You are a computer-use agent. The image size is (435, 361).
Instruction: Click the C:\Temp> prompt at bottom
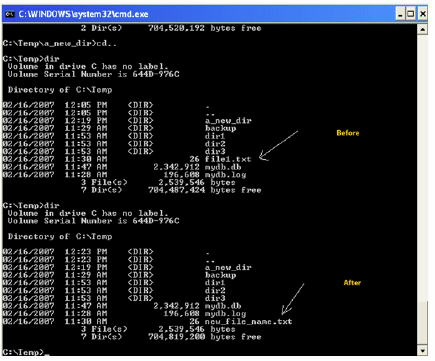(x=23, y=352)
